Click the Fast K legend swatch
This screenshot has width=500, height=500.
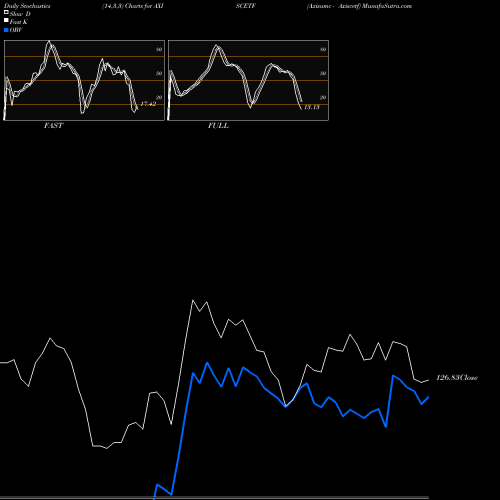click(6, 20)
